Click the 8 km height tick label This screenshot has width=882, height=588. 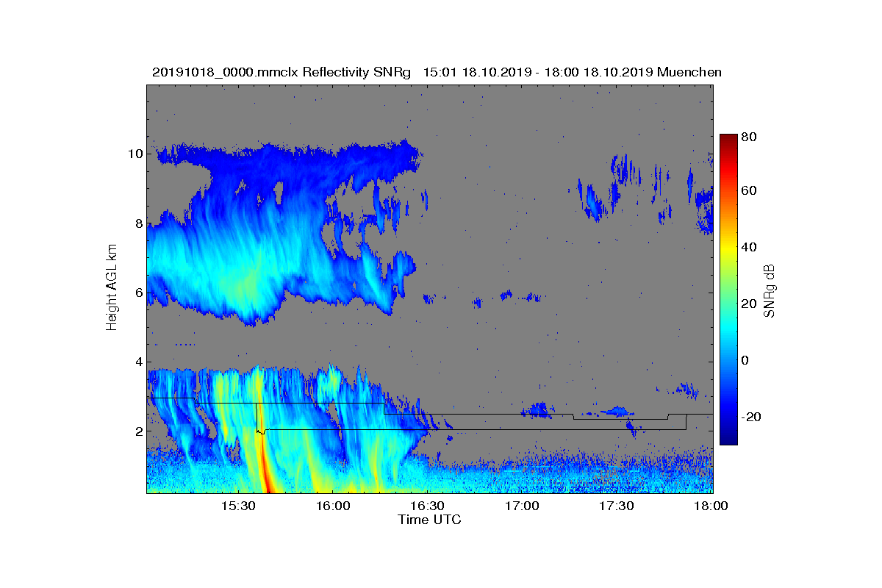click(x=138, y=223)
